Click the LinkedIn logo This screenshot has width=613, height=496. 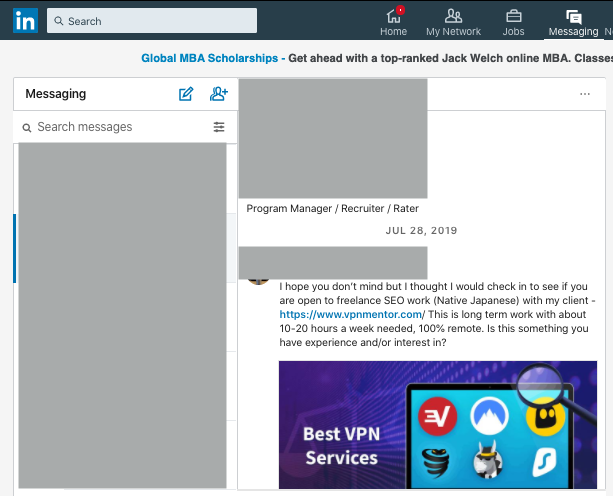pyautogui.click(x=26, y=20)
